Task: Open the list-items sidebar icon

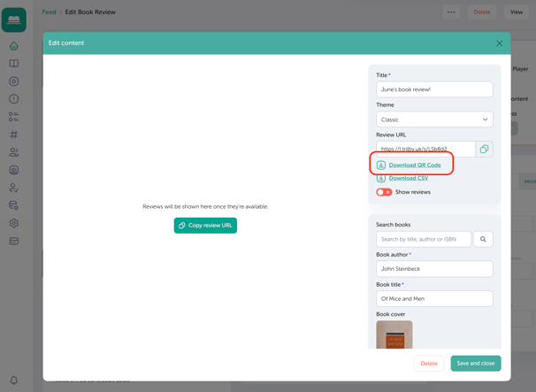Action: tap(13, 117)
